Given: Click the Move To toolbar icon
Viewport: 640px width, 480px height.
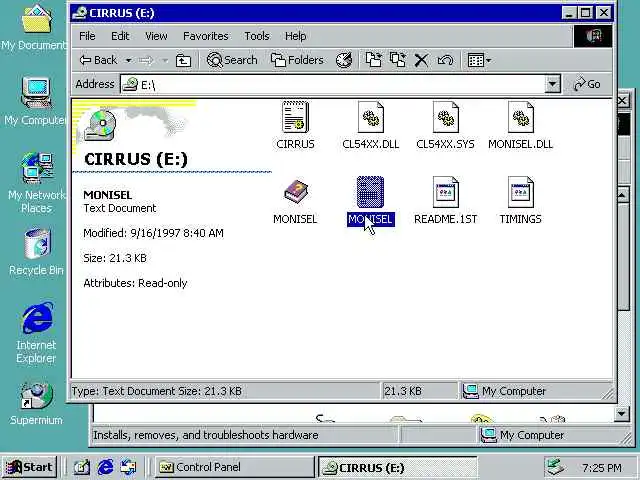Looking at the screenshot, I should pos(373,60).
